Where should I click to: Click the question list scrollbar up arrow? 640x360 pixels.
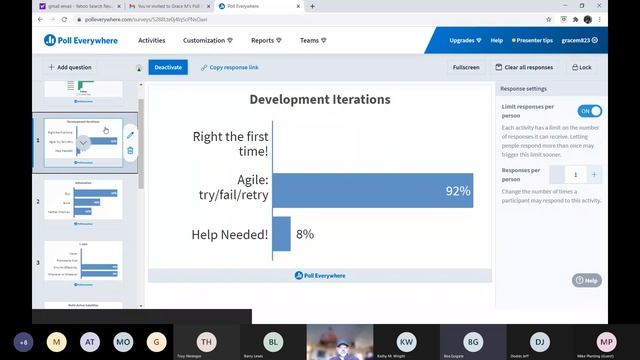click(141, 85)
